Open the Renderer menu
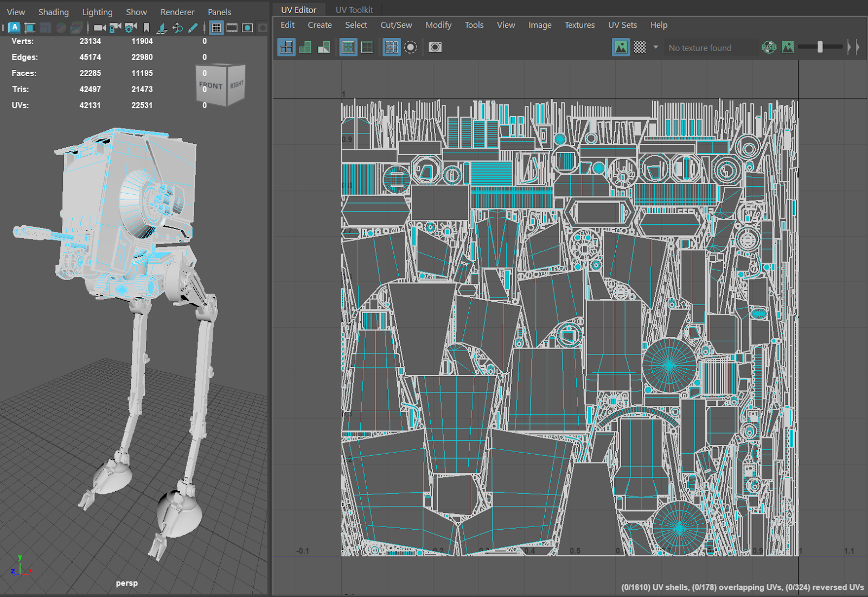 (177, 12)
